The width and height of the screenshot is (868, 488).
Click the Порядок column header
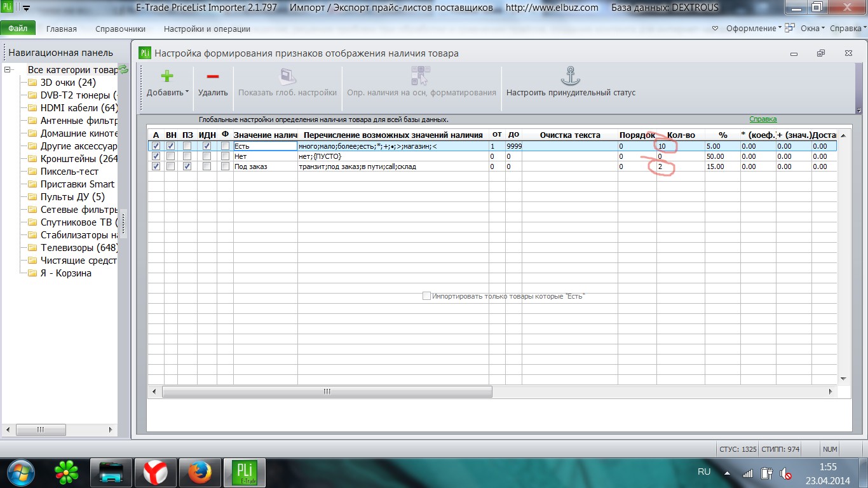637,135
